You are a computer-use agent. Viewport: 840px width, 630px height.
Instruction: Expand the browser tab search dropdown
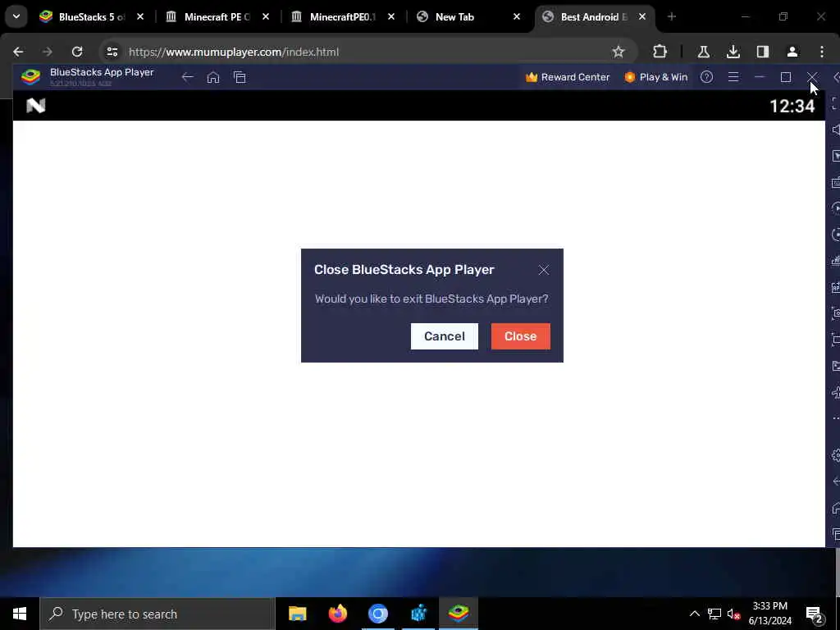tap(16, 16)
